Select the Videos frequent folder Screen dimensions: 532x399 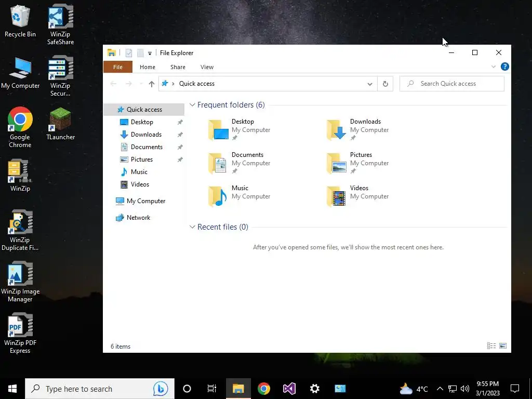click(358, 196)
